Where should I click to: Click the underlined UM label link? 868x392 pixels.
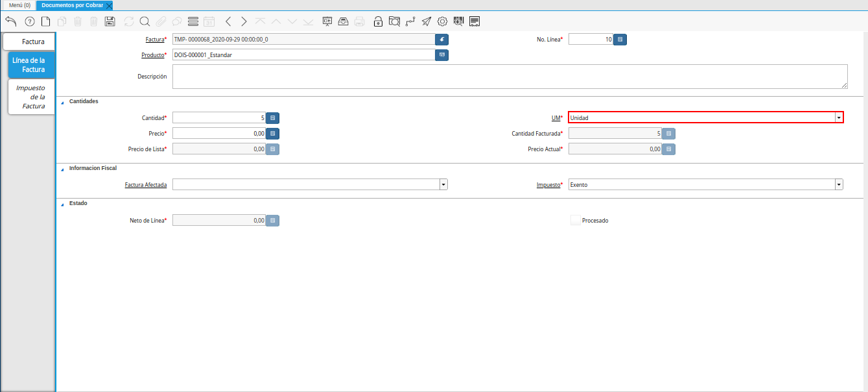(556, 118)
